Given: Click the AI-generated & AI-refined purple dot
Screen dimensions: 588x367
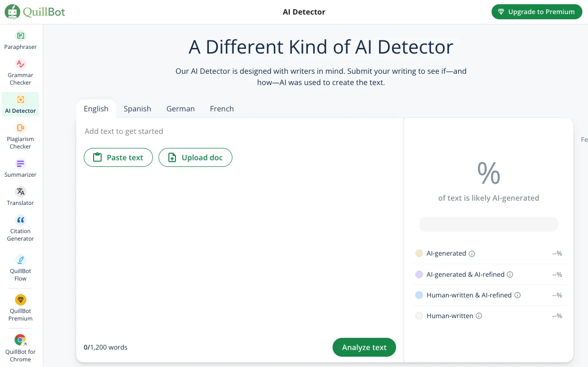Looking at the screenshot, I should tap(419, 274).
